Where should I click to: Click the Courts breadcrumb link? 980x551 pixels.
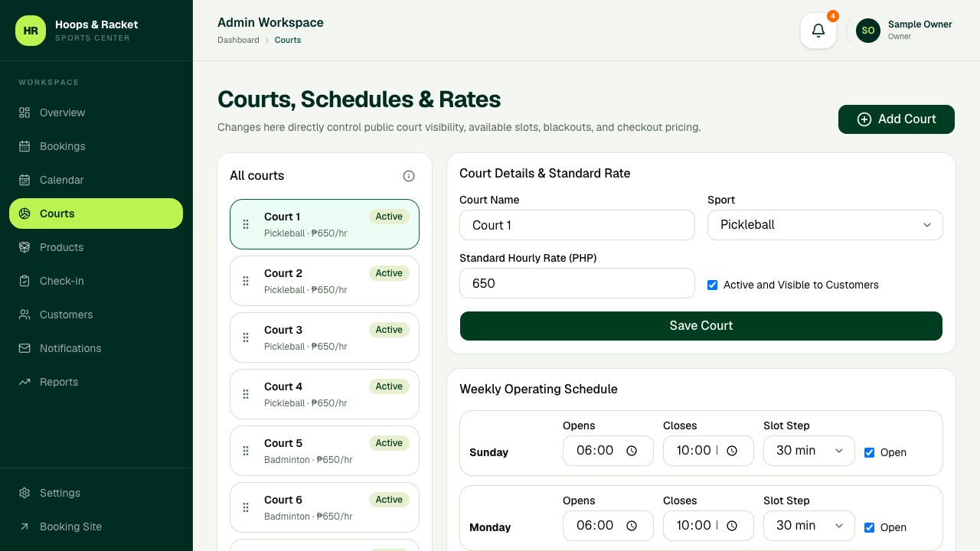click(x=288, y=40)
